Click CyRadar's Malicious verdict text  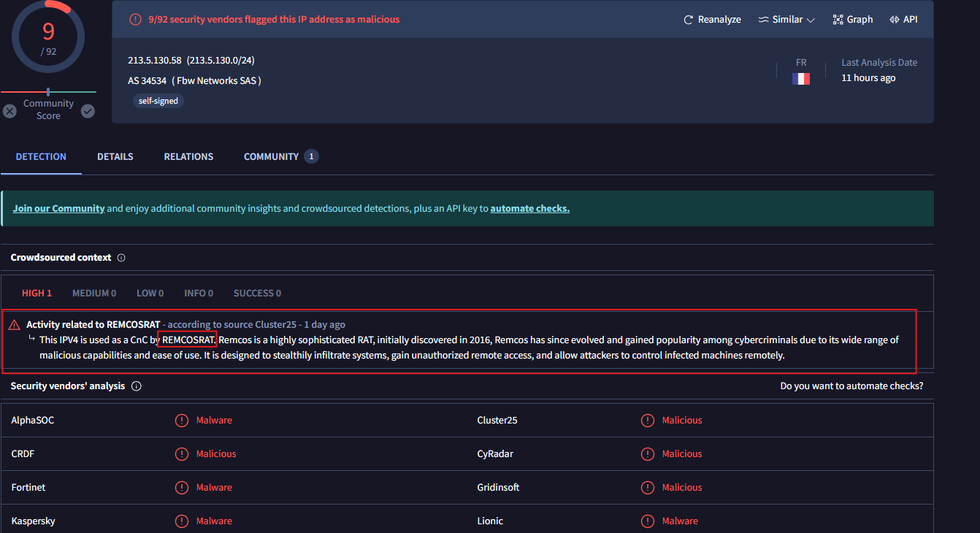point(682,453)
